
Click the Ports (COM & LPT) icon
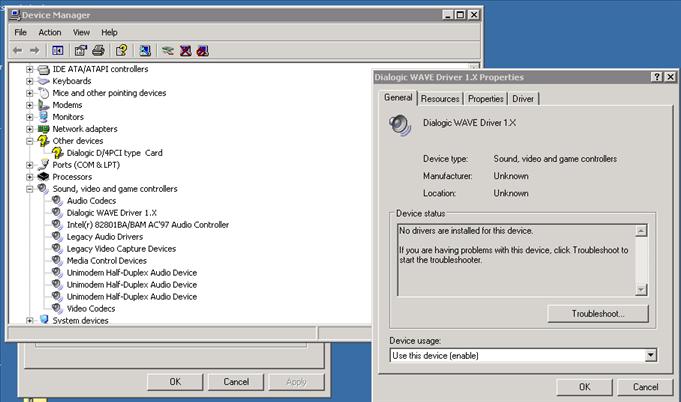[x=43, y=165]
